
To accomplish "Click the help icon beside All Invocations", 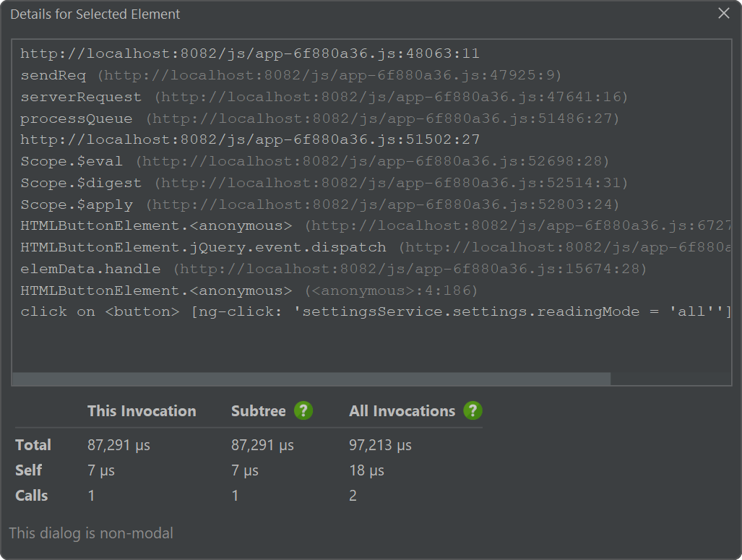I will pos(473,411).
